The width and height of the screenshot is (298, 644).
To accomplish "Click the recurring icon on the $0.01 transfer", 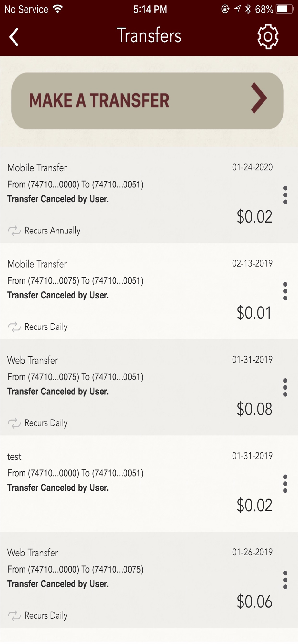I will 14,327.
